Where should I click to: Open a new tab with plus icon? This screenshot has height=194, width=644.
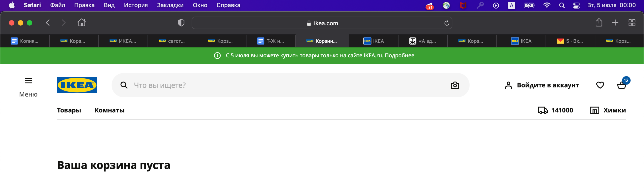point(615,23)
